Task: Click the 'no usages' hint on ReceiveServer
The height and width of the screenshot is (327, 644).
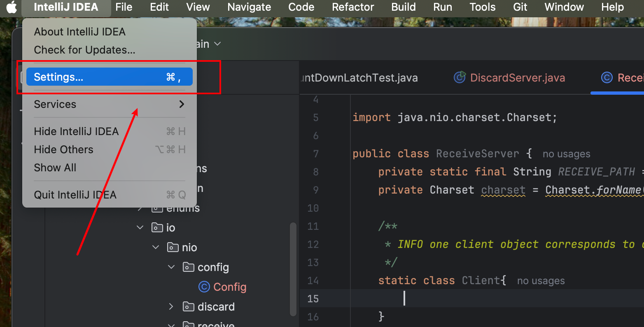Action: pyautogui.click(x=566, y=154)
